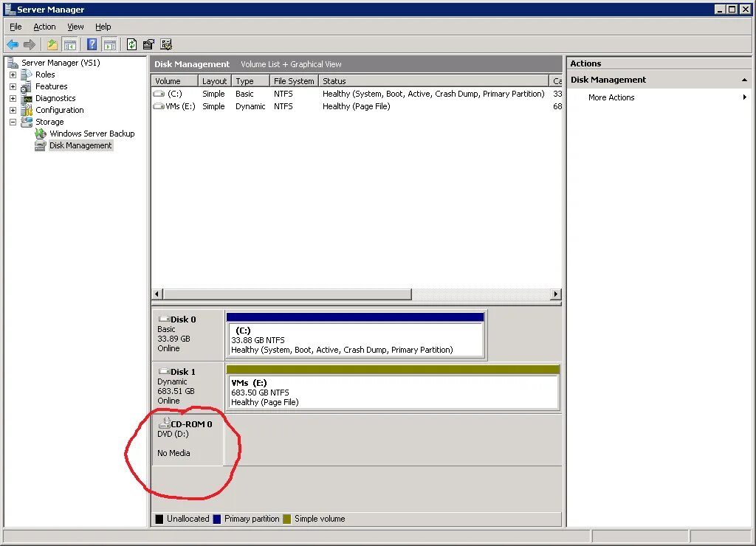Click the gray Forward arrow
Screen dimensions: 756x546
pos(30,45)
